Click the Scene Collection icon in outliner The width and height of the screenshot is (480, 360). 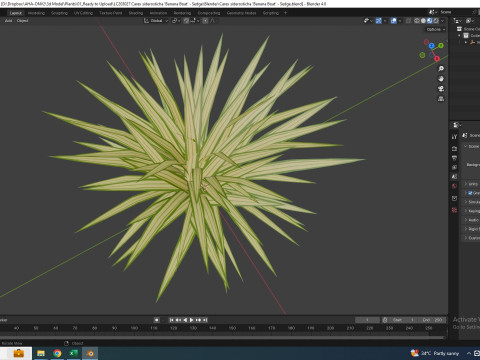click(x=459, y=29)
